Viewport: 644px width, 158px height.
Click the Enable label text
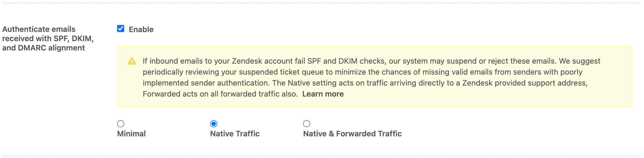pos(141,29)
